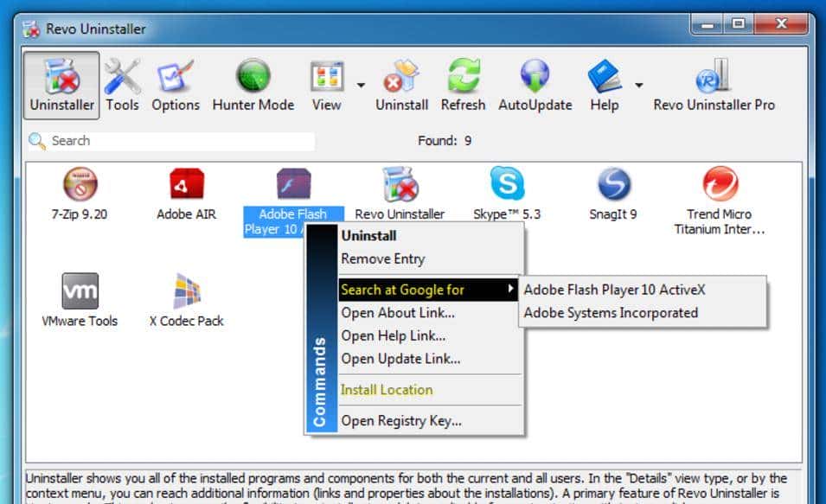Image resolution: width=826 pixels, height=504 pixels.
Task: Click the Uninstall toolbar icon
Action: 401,76
